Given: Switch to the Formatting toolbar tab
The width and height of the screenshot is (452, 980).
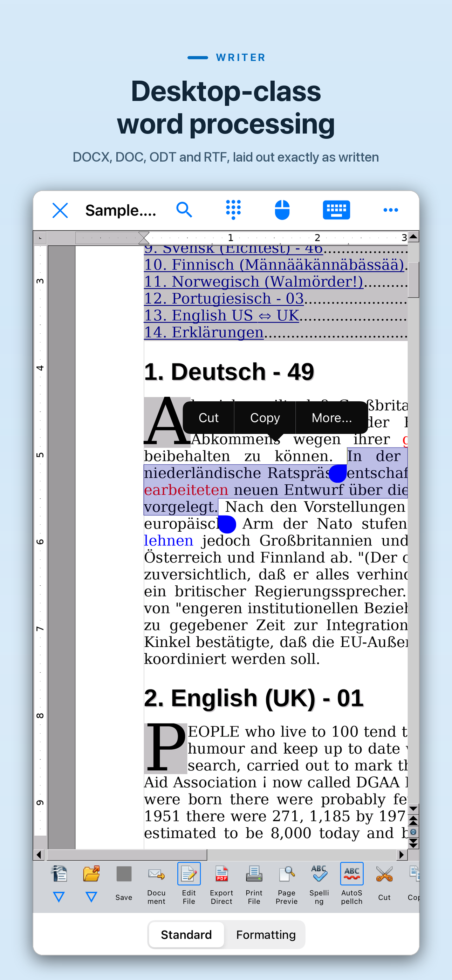Looking at the screenshot, I should click(266, 935).
